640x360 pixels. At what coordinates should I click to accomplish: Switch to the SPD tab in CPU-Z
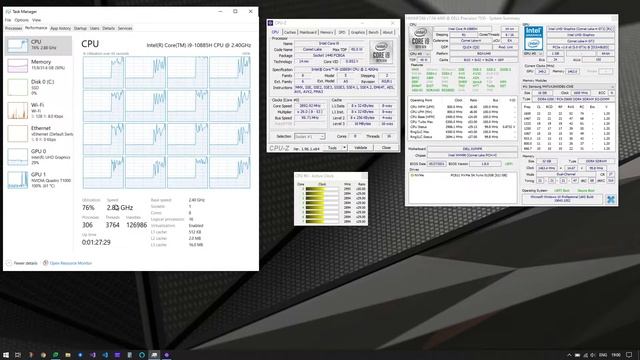pos(342,32)
